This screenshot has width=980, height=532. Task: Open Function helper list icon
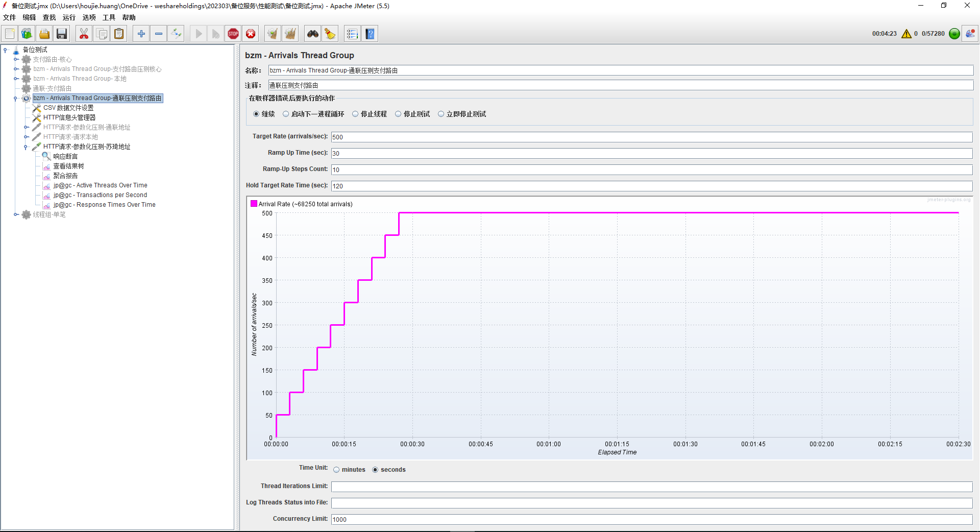click(352, 34)
